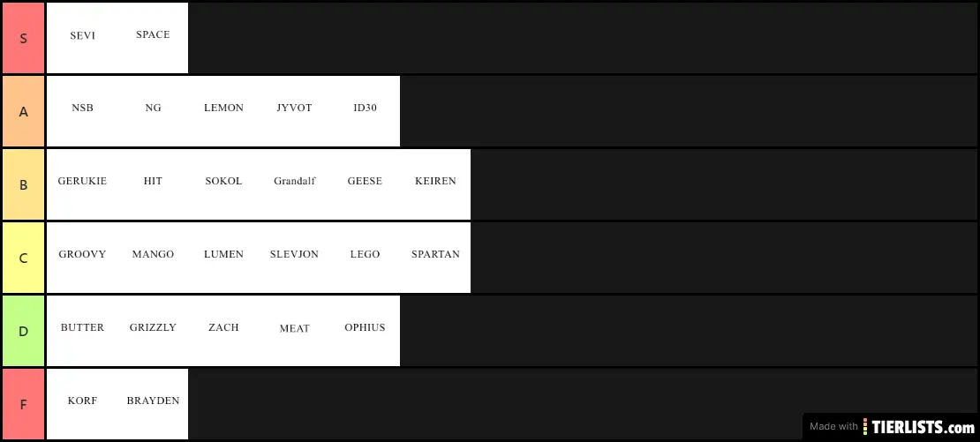Click the SPACE tile in S tier
The height and width of the screenshot is (442, 980).
coord(153,38)
